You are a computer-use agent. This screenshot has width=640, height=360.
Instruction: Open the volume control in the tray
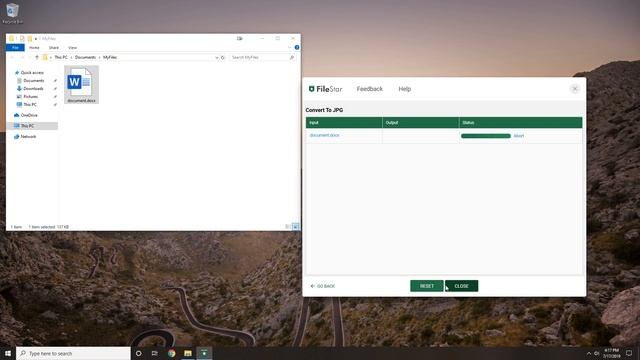(x=596, y=353)
